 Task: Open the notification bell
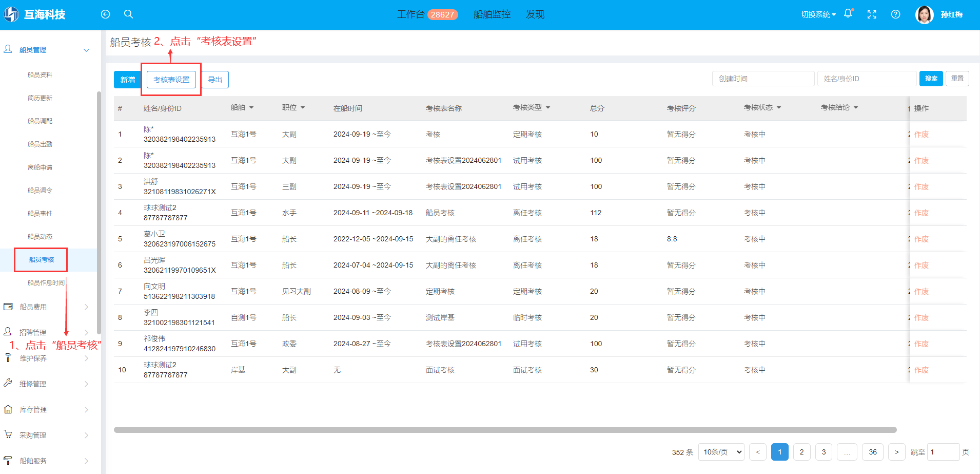coord(848,14)
